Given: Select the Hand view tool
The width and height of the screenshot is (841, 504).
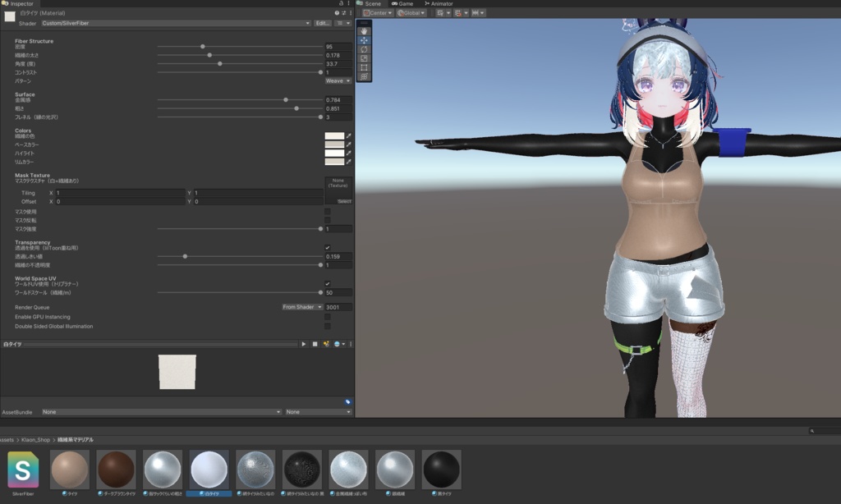Looking at the screenshot, I should click(x=364, y=31).
